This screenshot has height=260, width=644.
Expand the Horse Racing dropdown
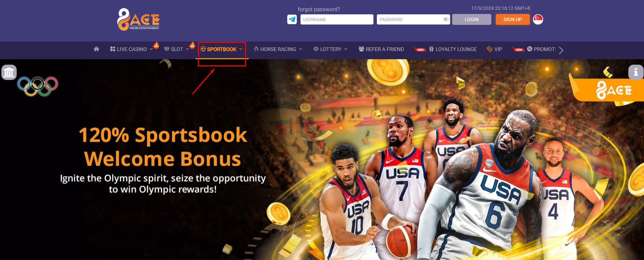[x=301, y=49]
